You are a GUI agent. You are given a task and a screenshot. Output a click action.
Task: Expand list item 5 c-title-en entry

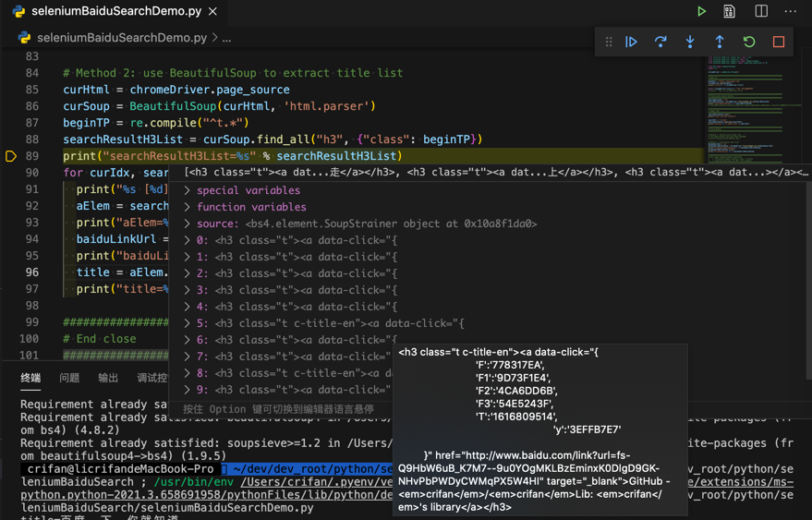(187, 323)
